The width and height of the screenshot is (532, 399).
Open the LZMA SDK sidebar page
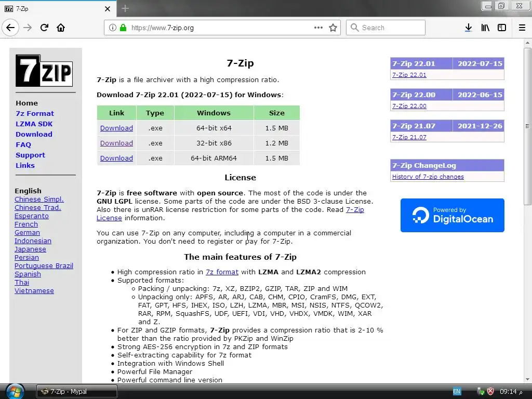pos(34,124)
